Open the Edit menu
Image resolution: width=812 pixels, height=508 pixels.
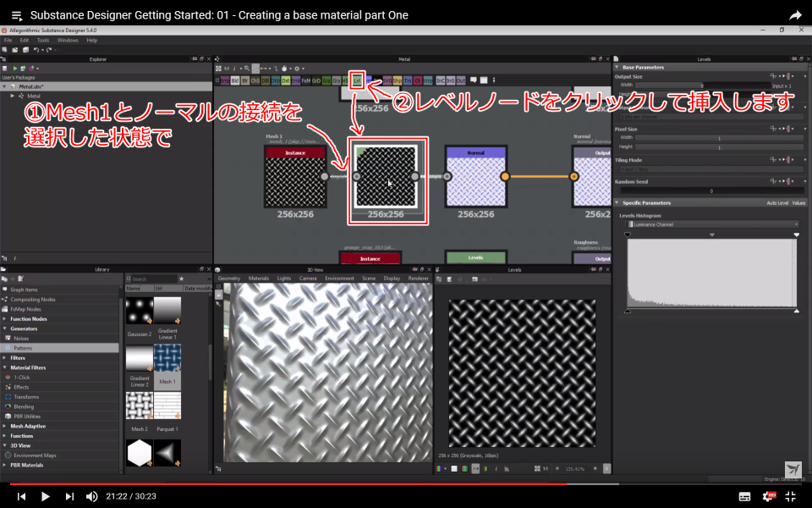pos(25,41)
